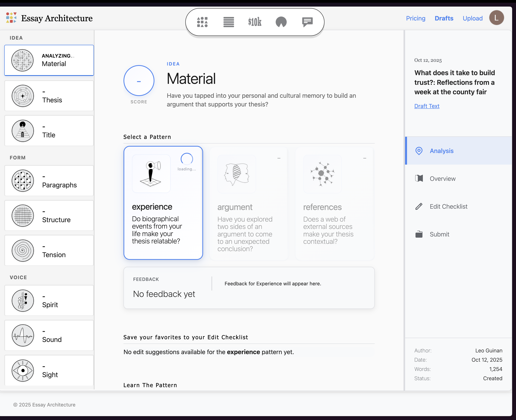Select the references pattern card
516x420 pixels.
pyautogui.click(x=335, y=203)
